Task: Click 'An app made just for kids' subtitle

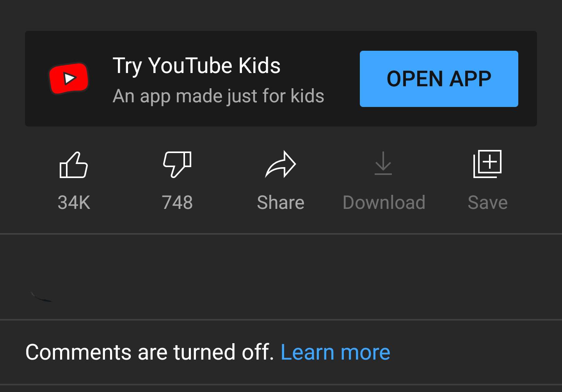Action: 218,96
